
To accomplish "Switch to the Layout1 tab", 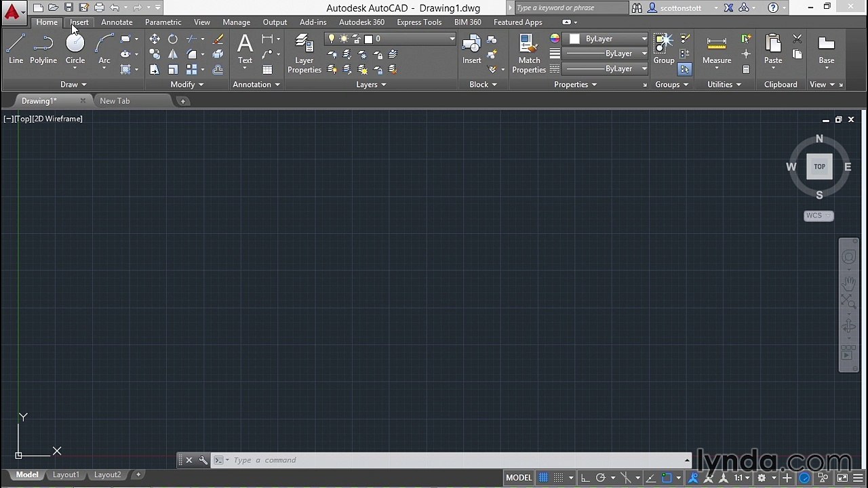I will (x=66, y=474).
